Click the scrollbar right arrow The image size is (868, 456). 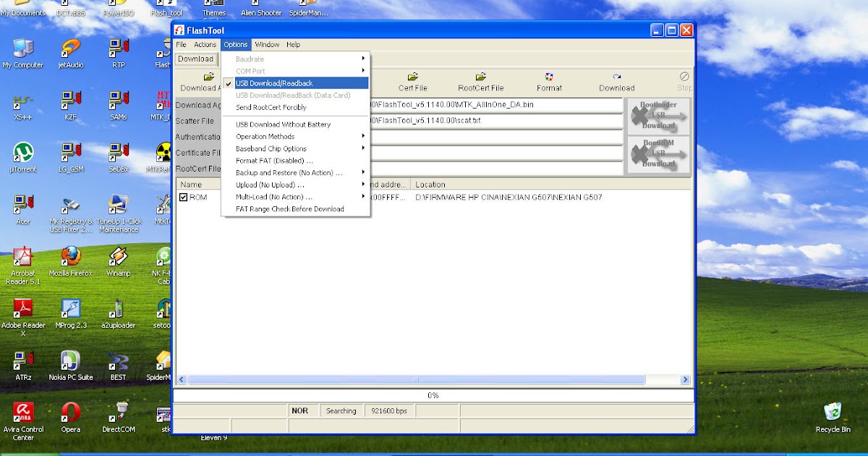pos(685,379)
